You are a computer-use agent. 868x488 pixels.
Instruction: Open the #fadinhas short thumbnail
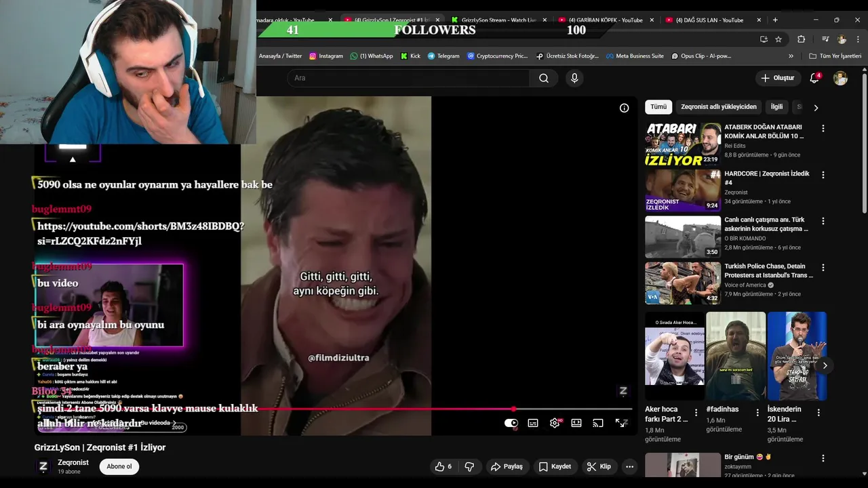tap(736, 356)
